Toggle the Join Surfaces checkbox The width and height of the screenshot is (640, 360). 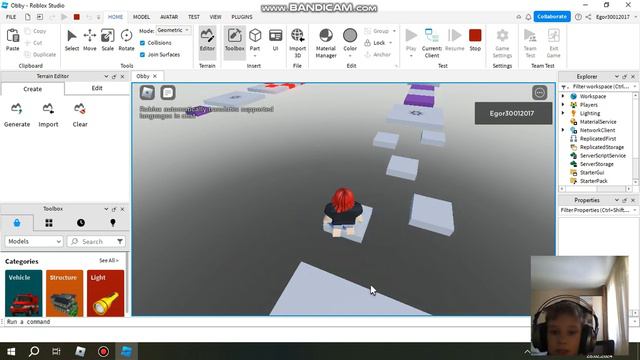click(142, 55)
